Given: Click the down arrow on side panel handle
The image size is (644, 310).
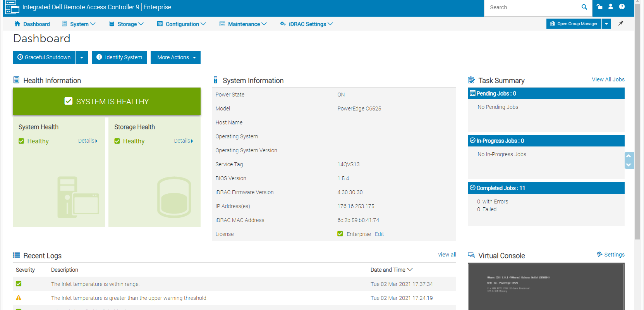Looking at the screenshot, I should pos(629,165).
